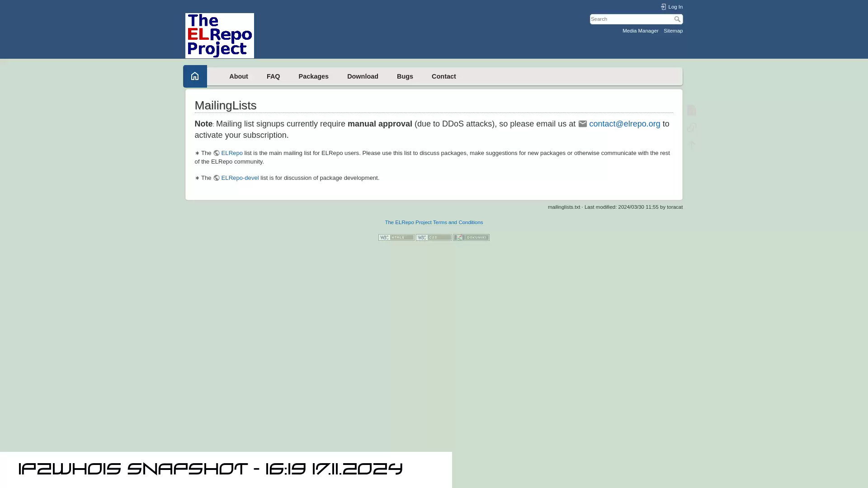Click the Valid CSS badge icon
The width and height of the screenshot is (868, 488).
[434, 237]
